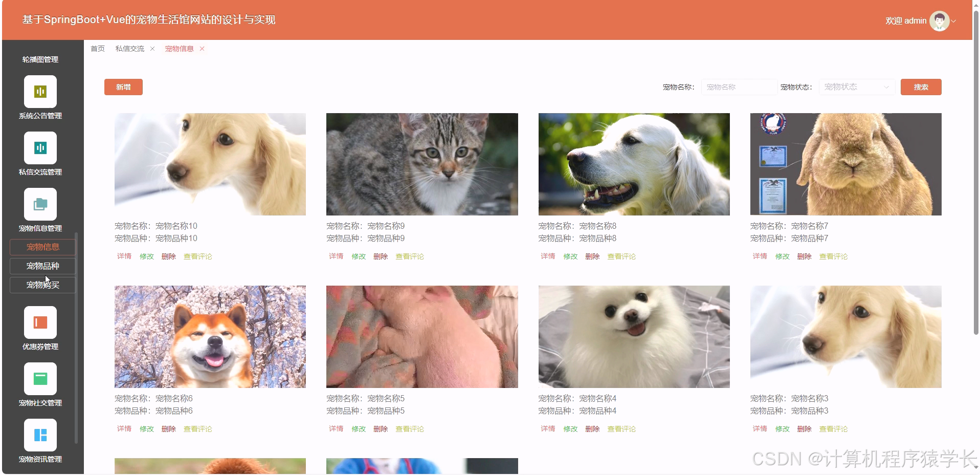Click 删除 for 宠物名称5
Screen dimensions: 980x475
click(381, 429)
